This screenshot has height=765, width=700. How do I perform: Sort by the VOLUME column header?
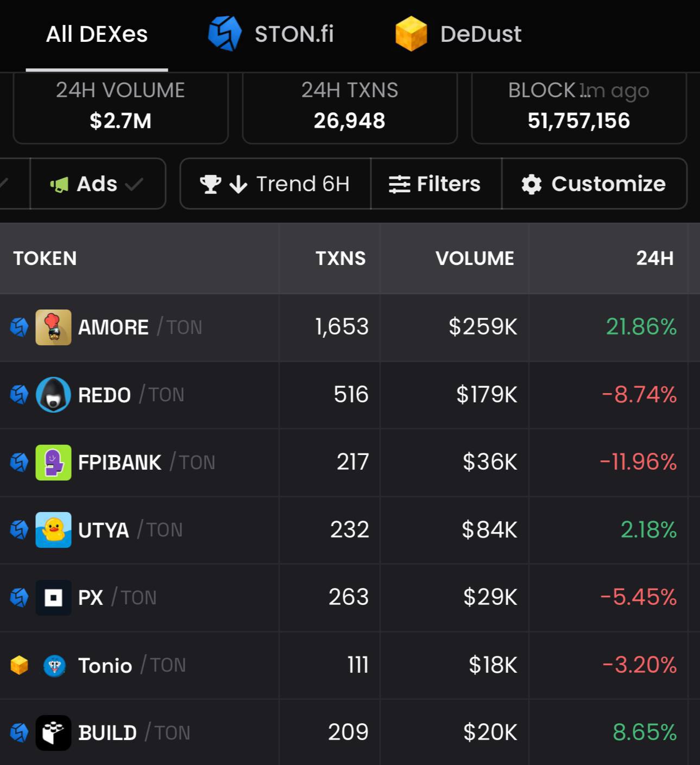pyautogui.click(x=475, y=258)
